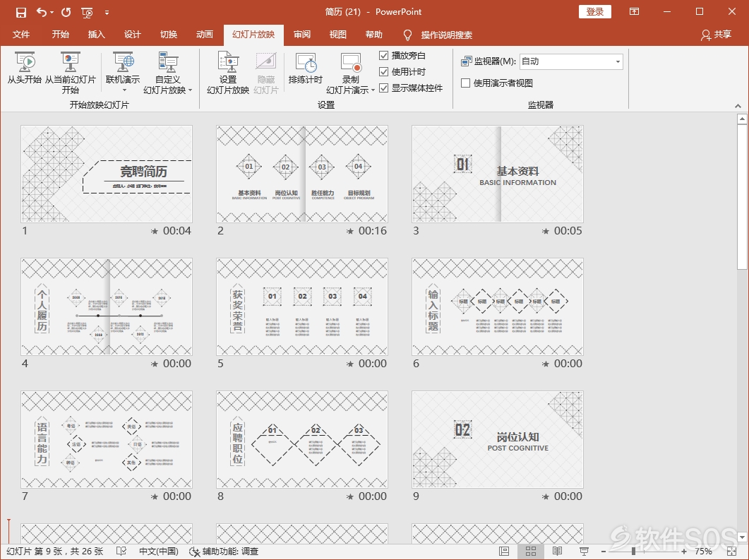Image resolution: width=749 pixels, height=560 pixels.
Task: Switch to Reading view icon
Action: click(557, 552)
